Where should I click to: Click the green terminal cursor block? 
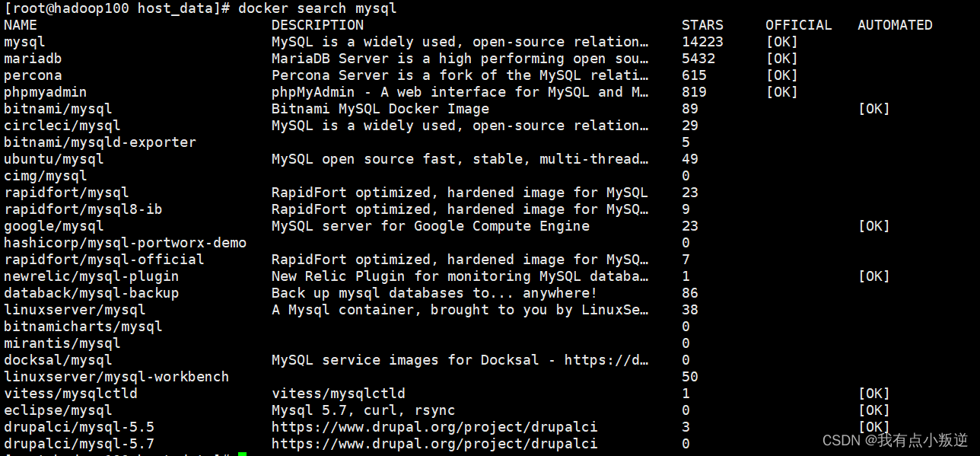[x=242, y=454]
